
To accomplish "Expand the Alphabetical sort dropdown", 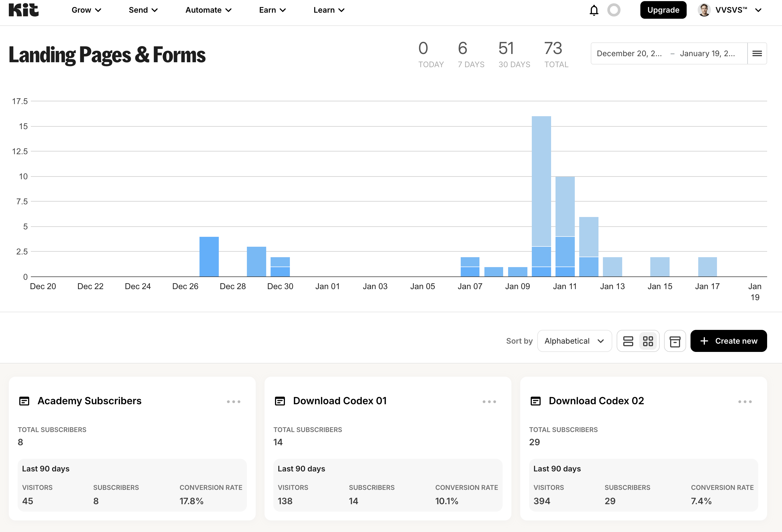I will click(575, 341).
